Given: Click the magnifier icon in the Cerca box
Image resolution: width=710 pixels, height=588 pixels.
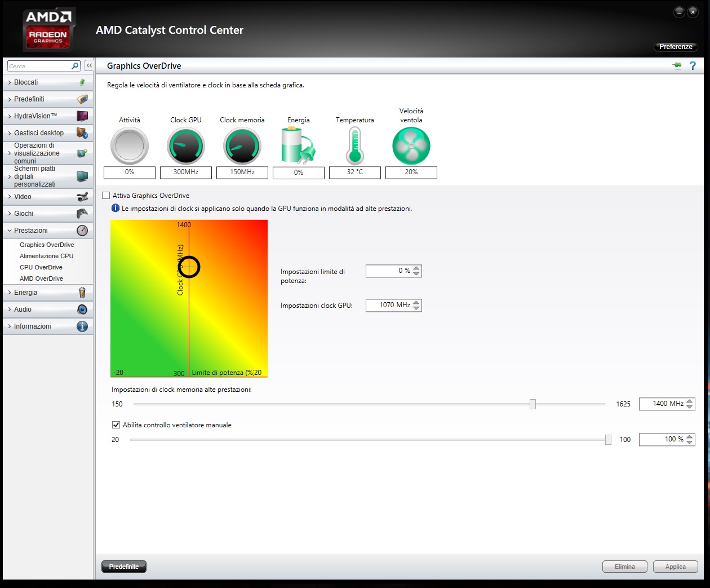Looking at the screenshot, I should tap(75, 66).
